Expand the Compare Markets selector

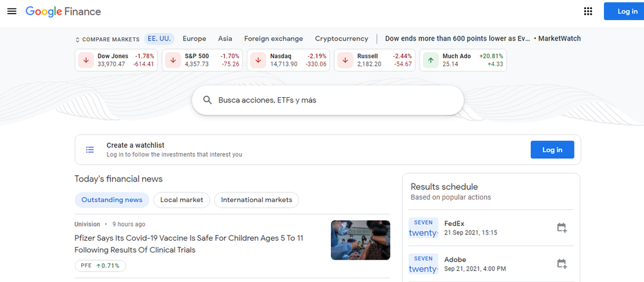click(107, 39)
